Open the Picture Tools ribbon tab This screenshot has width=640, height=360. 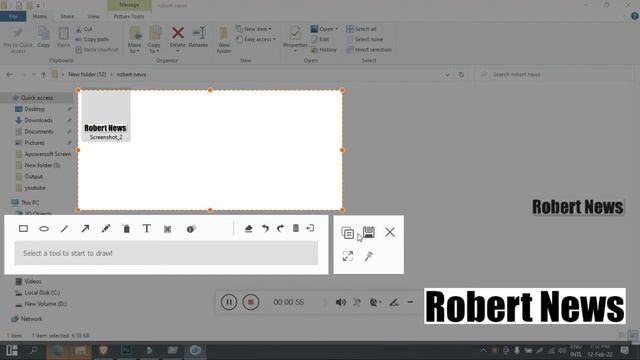[x=129, y=16]
